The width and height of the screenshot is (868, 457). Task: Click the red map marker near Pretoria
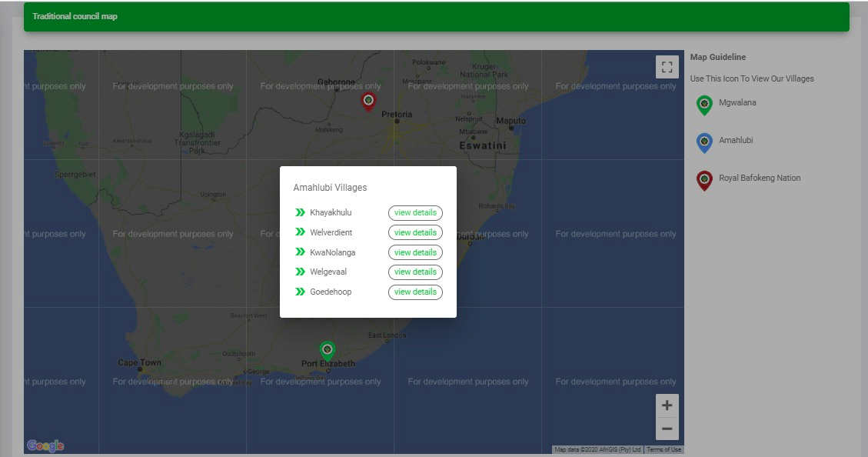click(369, 101)
